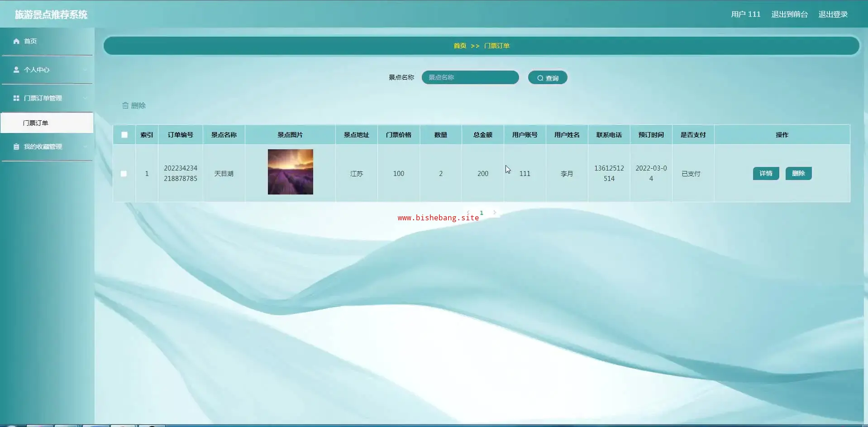This screenshot has width=868, height=427.
Task: Click the 索引 column header
Action: [147, 135]
